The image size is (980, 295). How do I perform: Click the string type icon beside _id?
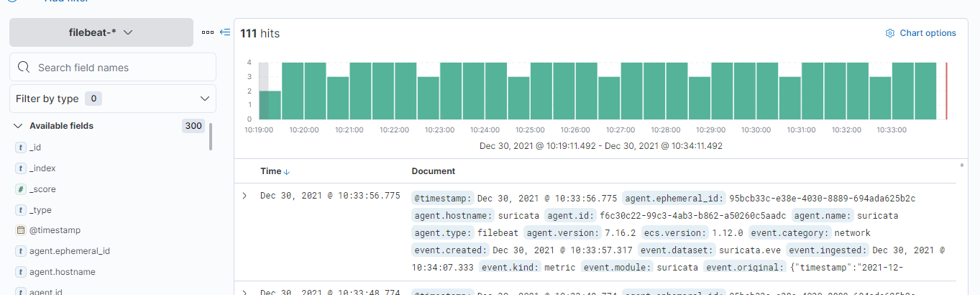pos(21,147)
